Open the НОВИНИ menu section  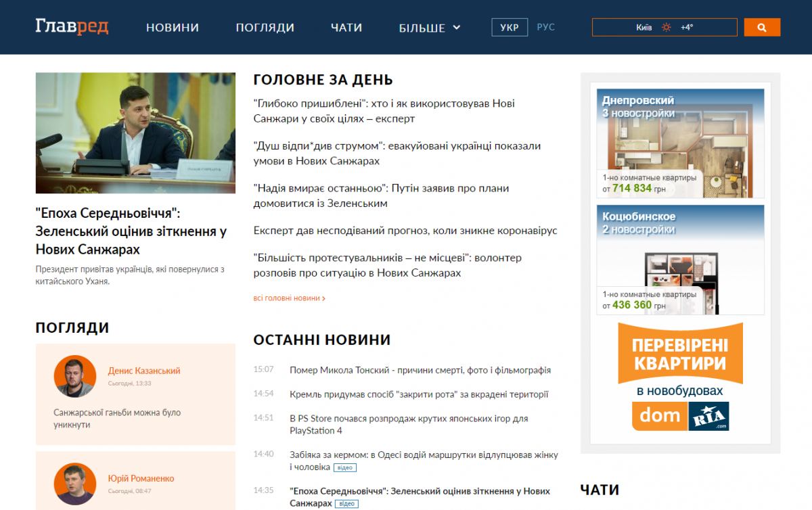pyautogui.click(x=173, y=28)
